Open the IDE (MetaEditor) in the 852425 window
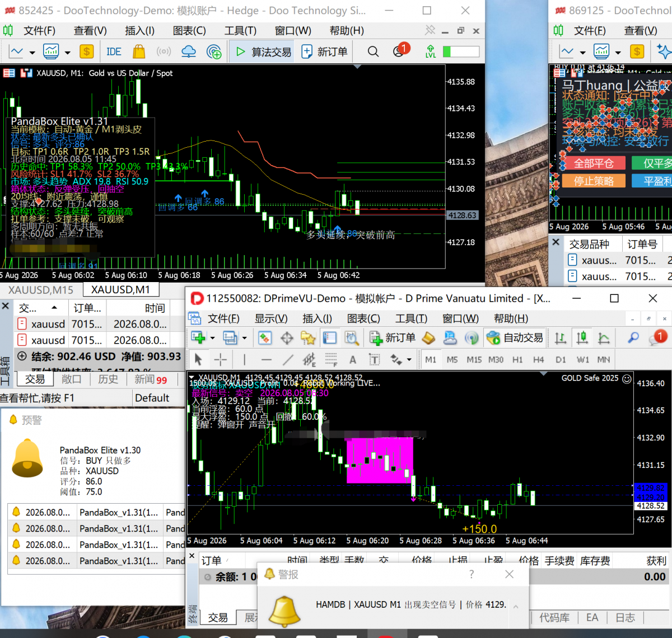672x638 pixels. tap(114, 52)
